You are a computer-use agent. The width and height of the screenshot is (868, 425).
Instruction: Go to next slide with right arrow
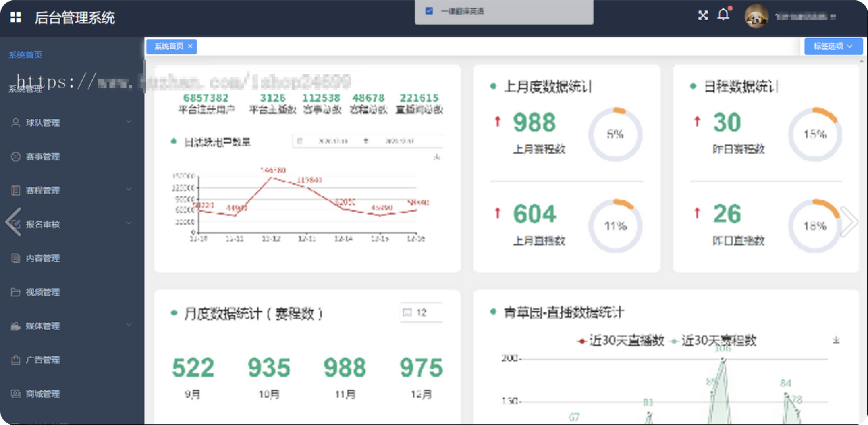pyautogui.click(x=849, y=222)
